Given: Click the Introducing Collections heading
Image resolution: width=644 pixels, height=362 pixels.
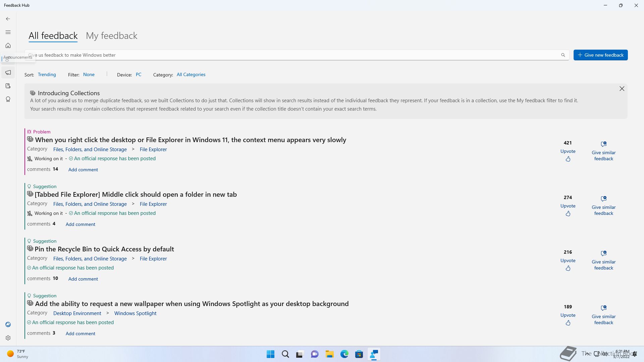Looking at the screenshot, I should point(69,93).
